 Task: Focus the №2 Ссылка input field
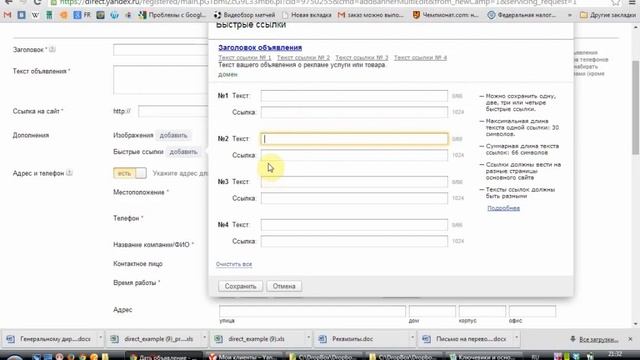[x=354, y=155]
